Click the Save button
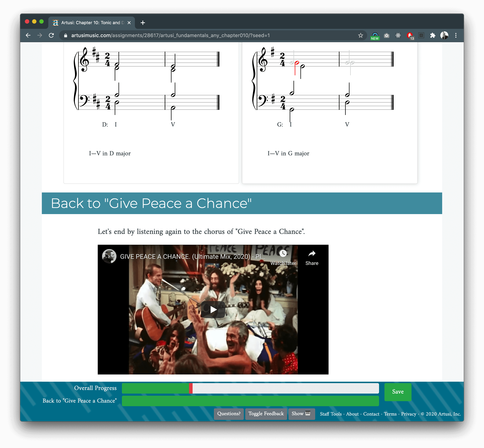 tap(398, 392)
